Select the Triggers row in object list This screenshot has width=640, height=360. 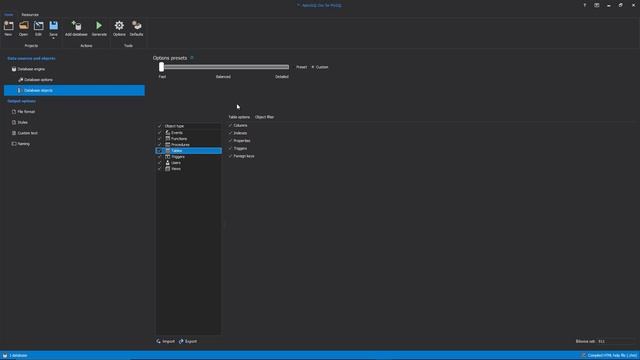click(x=189, y=157)
